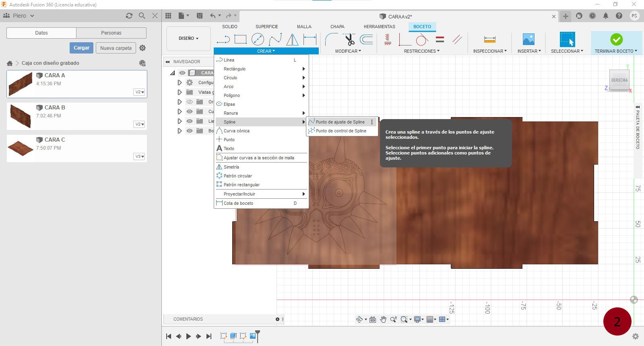Collapse the CARA root tree node

click(173, 73)
